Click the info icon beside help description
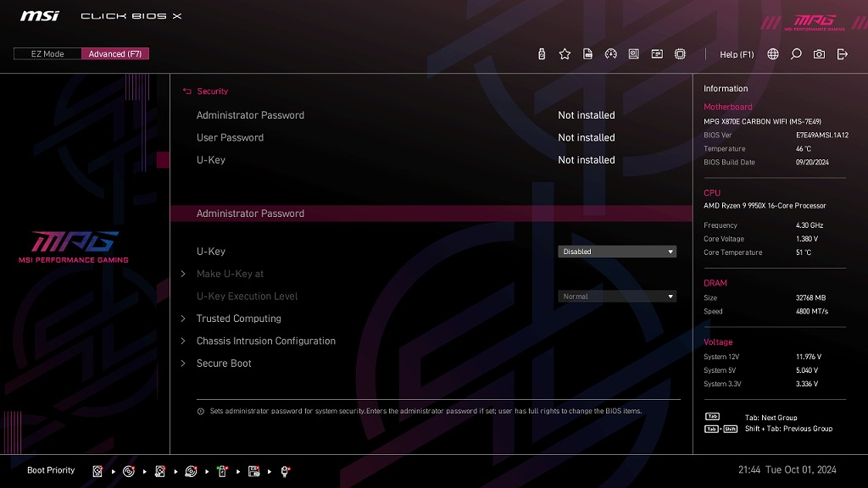 [200, 411]
